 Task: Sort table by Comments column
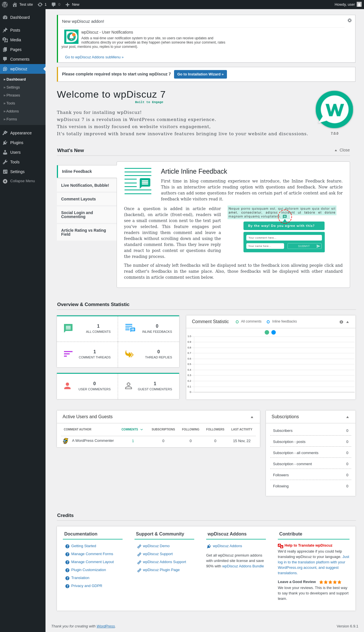click(132, 430)
